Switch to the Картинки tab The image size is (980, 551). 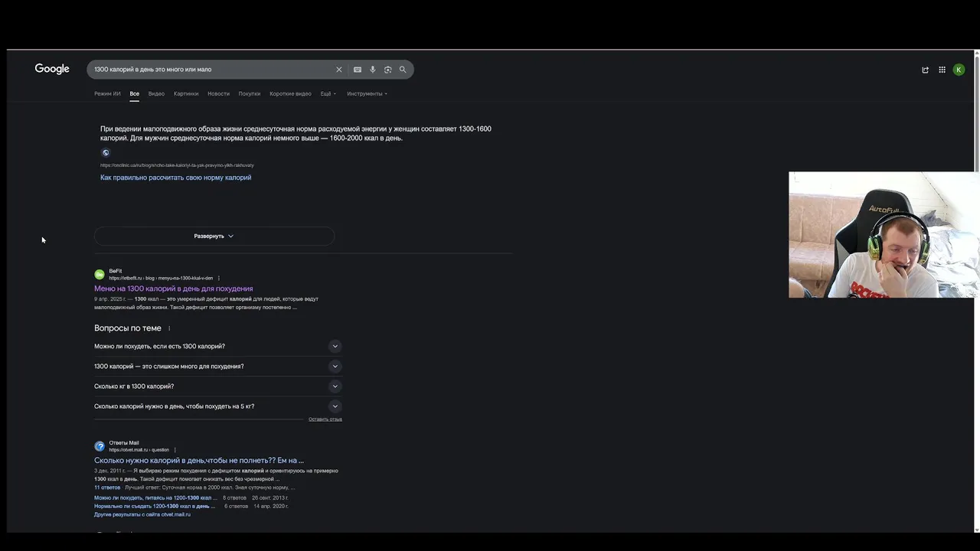click(x=186, y=94)
